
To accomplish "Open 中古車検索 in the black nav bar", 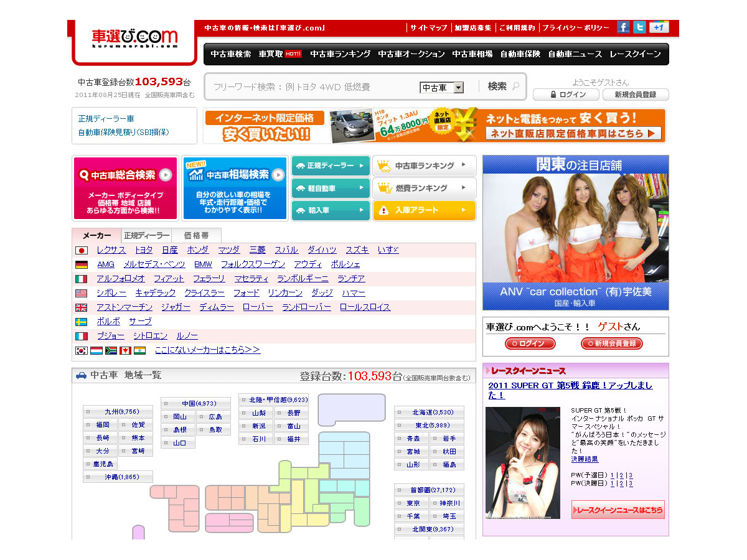I will [x=231, y=54].
